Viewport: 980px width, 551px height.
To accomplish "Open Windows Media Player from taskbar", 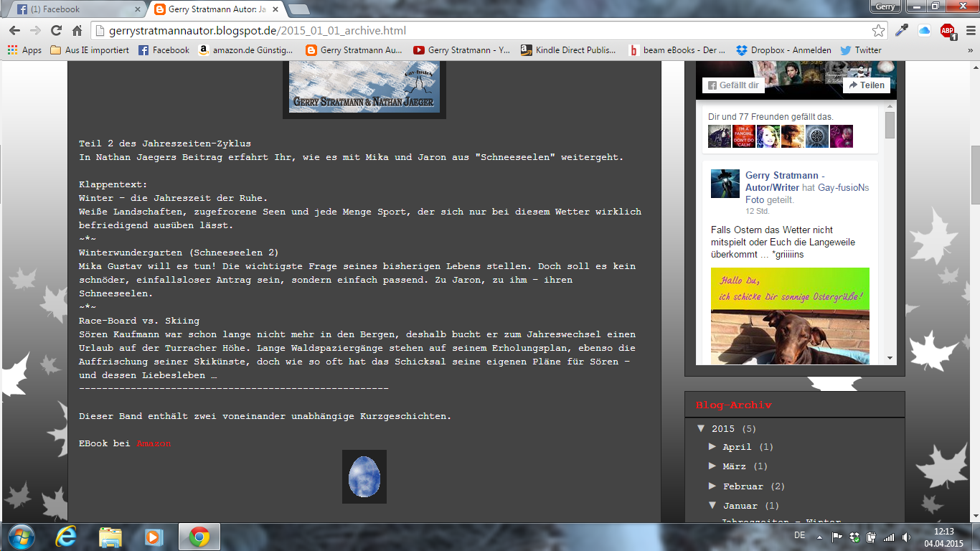I will (153, 537).
